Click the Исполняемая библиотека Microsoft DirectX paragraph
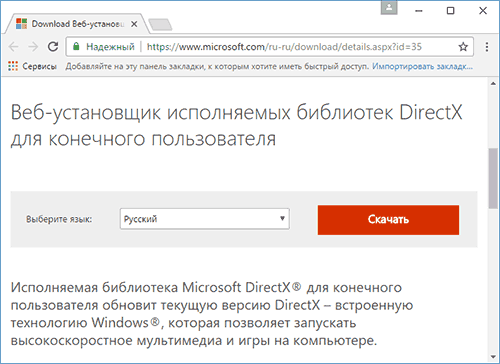 212,314
